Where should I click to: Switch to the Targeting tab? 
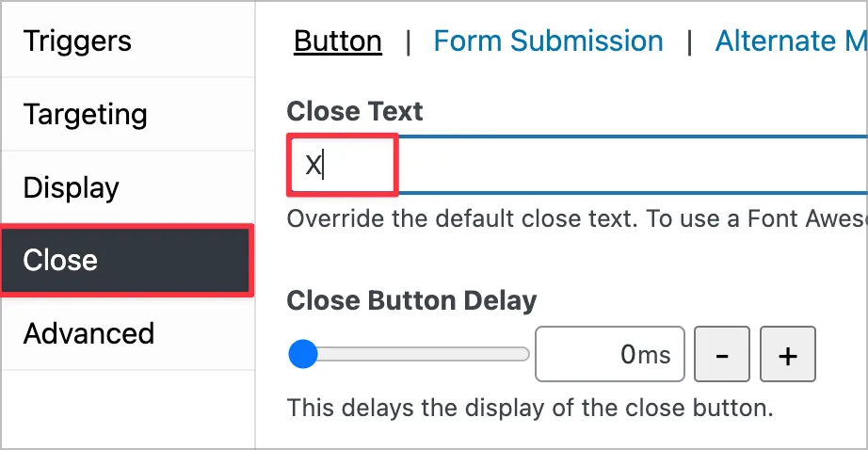click(x=85, y=115)
